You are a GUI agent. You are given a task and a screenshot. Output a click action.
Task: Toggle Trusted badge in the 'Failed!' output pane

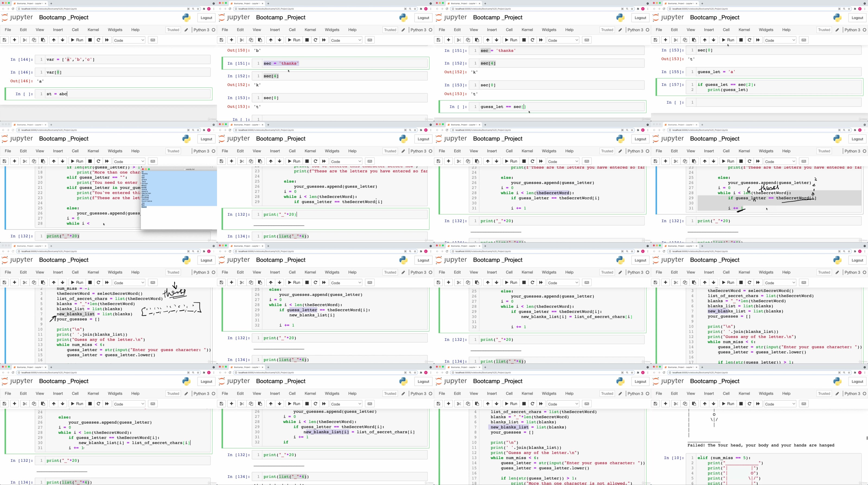(824, 393)
